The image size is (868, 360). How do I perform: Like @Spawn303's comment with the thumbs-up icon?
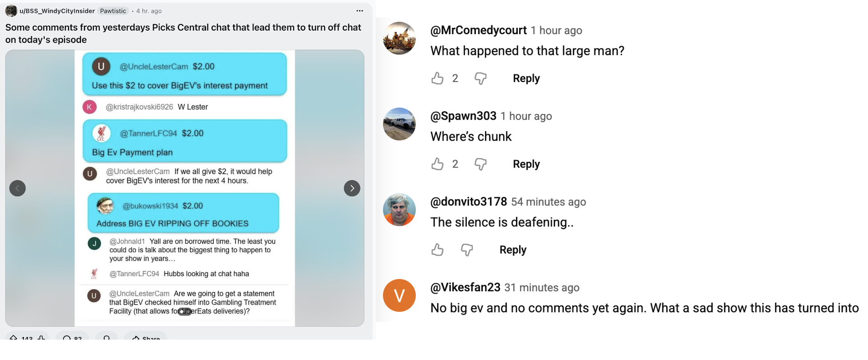[438, 164]
